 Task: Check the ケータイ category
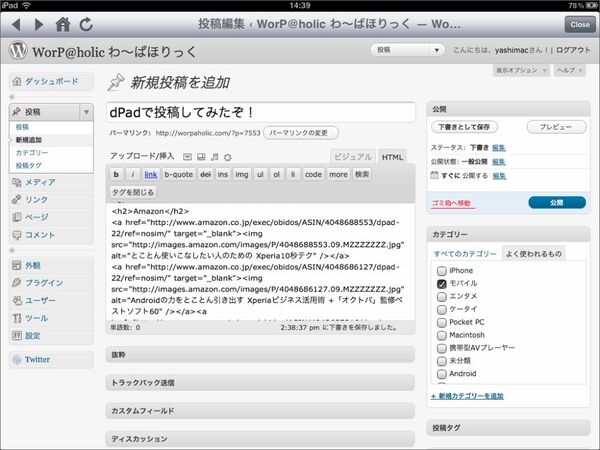(x=442, y=309)
